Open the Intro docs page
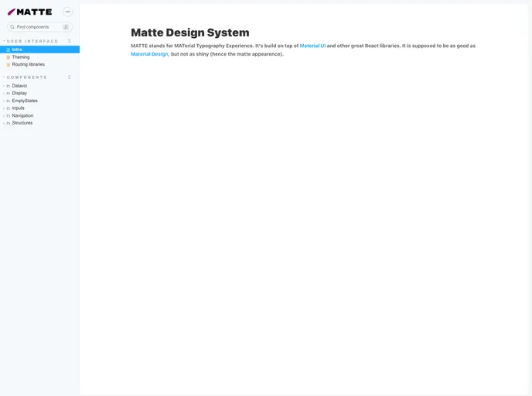The width and height of the screenshot is (532, 396). tap(39, 49)
